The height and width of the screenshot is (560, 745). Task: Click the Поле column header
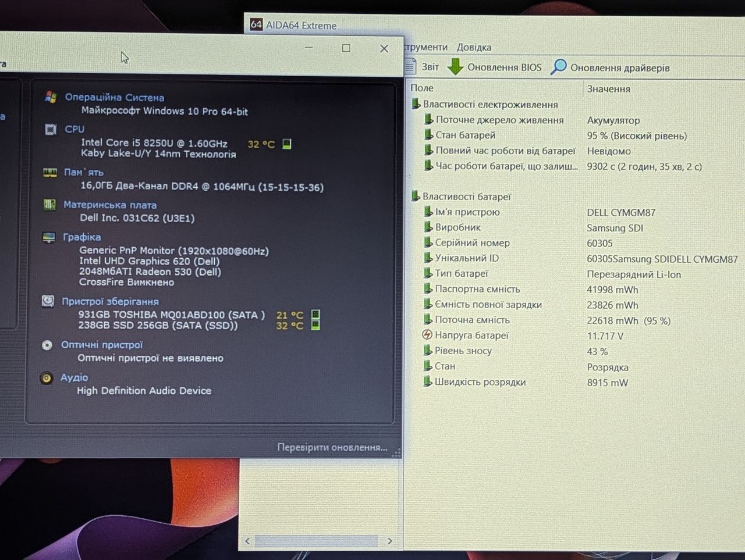422,88
